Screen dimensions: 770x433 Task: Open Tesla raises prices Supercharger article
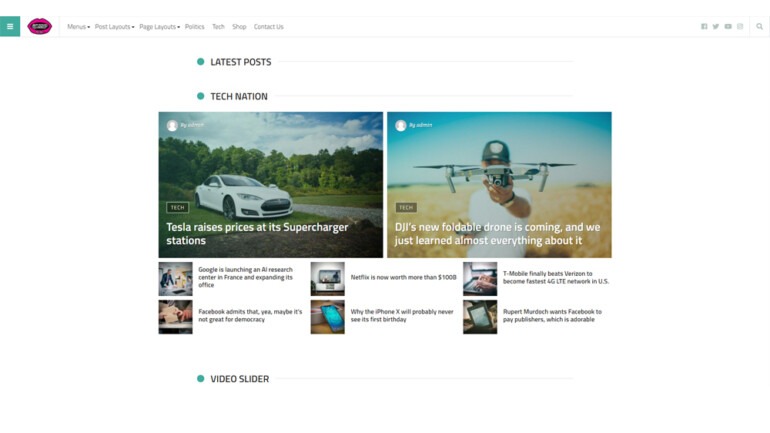257,233
